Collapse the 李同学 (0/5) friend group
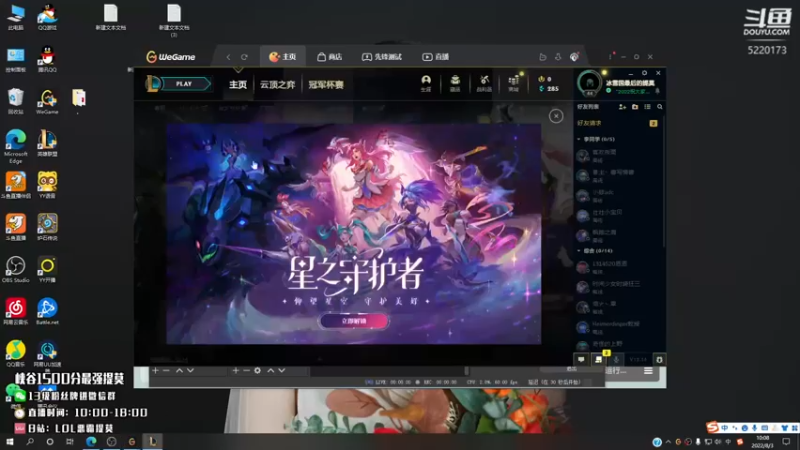Viewport: 800px width, 450px height. [x=597, y=139]
